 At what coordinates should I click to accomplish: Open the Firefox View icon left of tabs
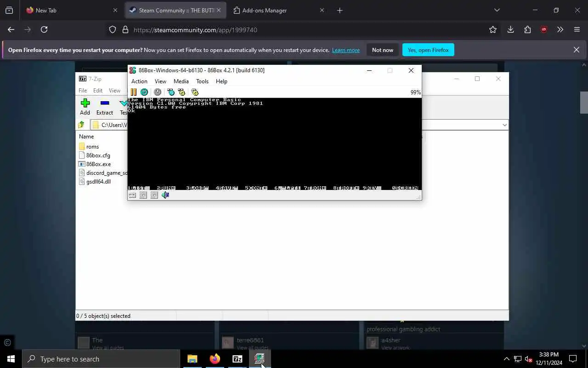tap(9, 10)
